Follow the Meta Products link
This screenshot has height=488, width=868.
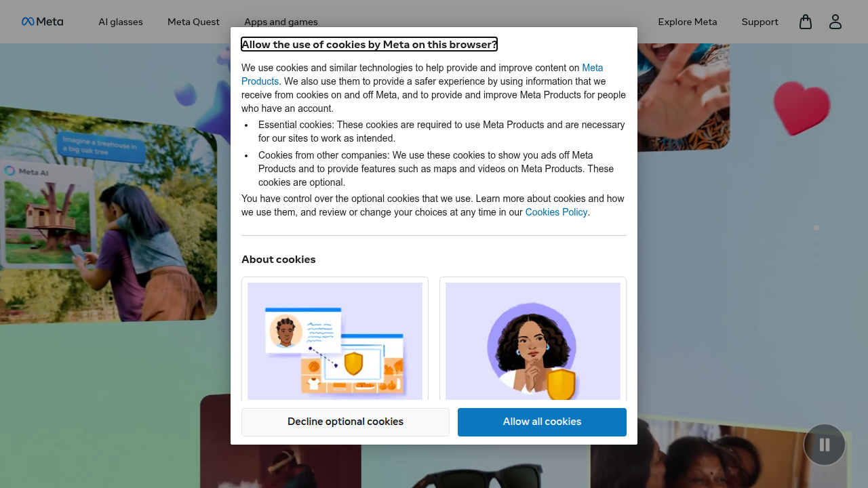[x=422, y=75]
